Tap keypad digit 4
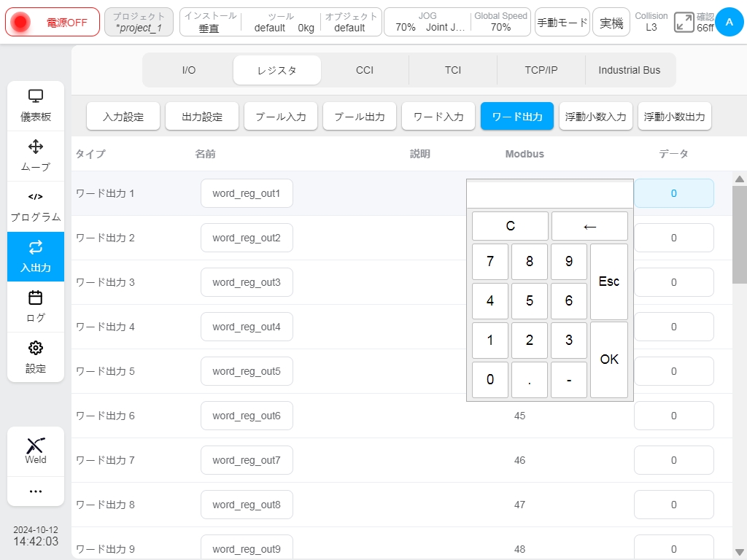 point(490,301)
